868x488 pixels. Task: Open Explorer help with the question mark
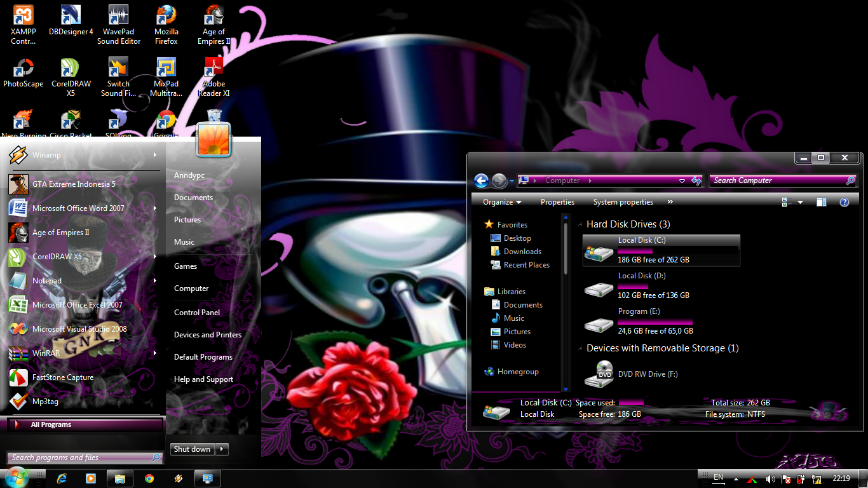pyautogui.click(x=844, y=202)
